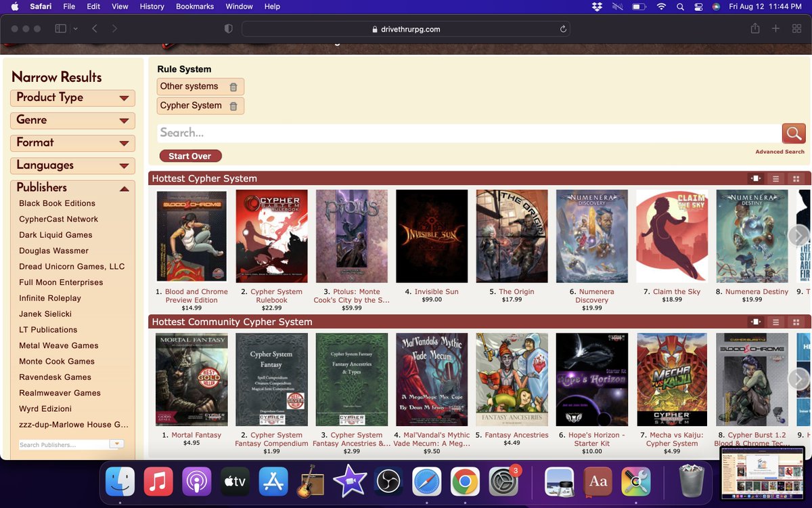This screenshot has height=508, width=812.
Task: Open the Numenera Discovery product link
Action: 592,296
